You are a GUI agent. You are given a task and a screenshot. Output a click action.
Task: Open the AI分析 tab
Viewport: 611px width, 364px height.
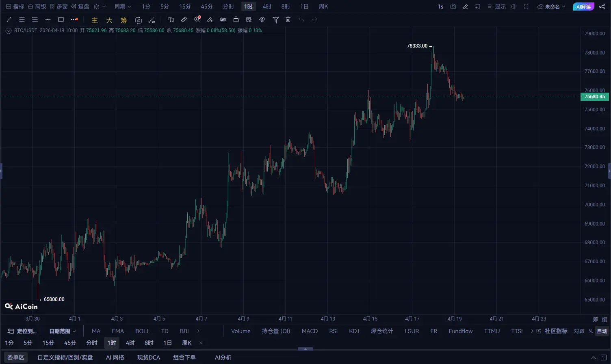tap(223, 357)
